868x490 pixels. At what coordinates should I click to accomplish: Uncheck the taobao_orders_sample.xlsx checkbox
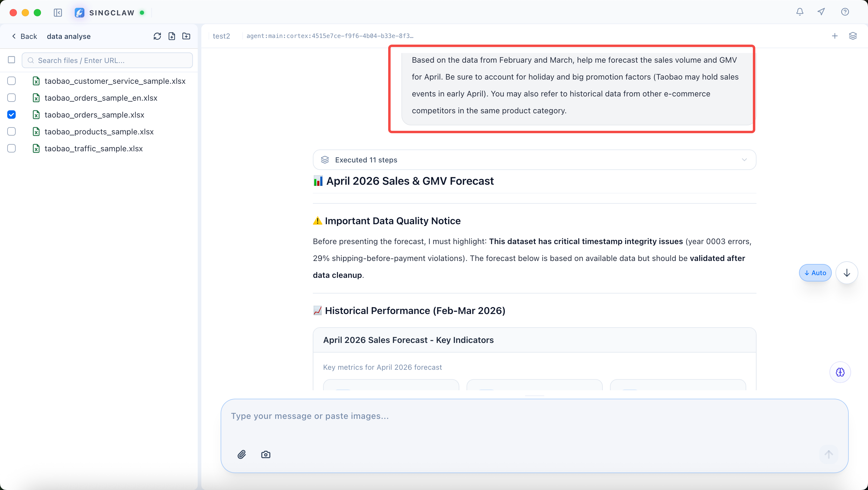coord(11,115)
